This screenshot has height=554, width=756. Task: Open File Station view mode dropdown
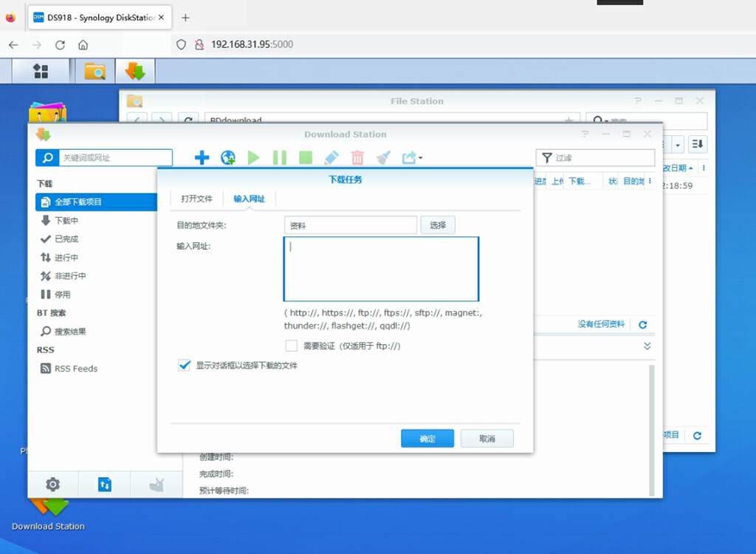[678, 144]
